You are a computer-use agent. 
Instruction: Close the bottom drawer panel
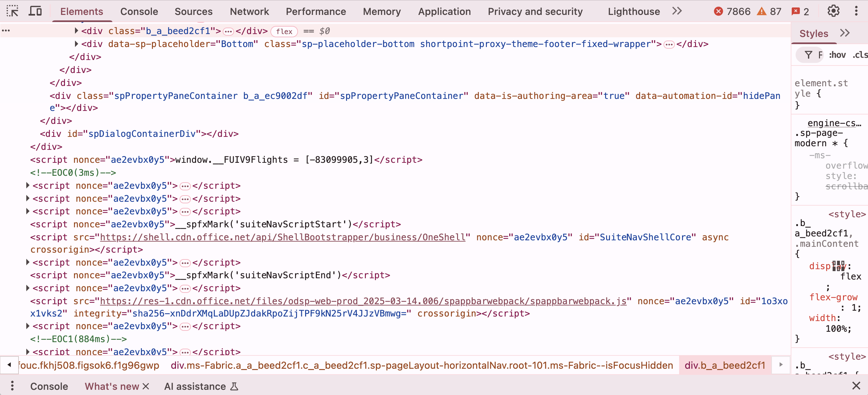pyautogui.click(x=856, y=386)
